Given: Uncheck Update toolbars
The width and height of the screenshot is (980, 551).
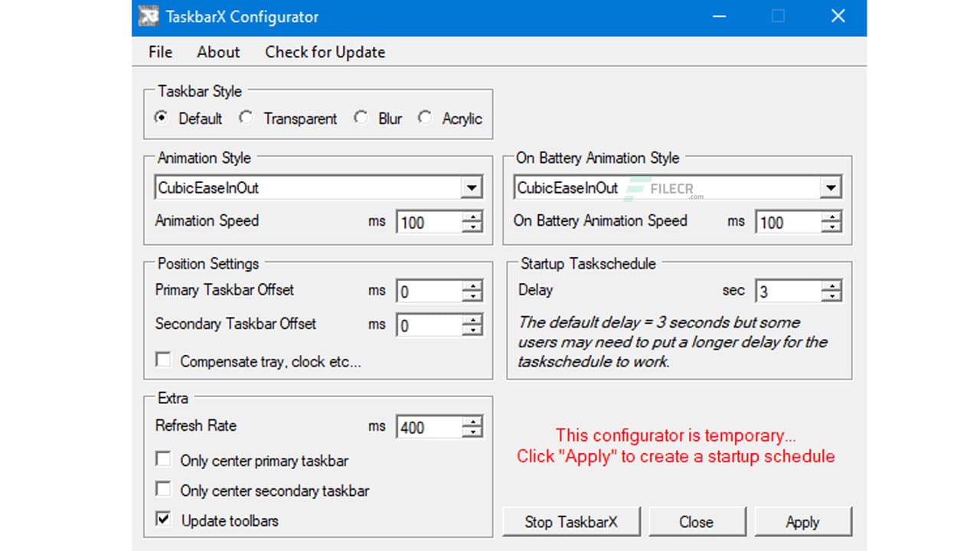Looking at the screenshot, I should pos(164,519).
